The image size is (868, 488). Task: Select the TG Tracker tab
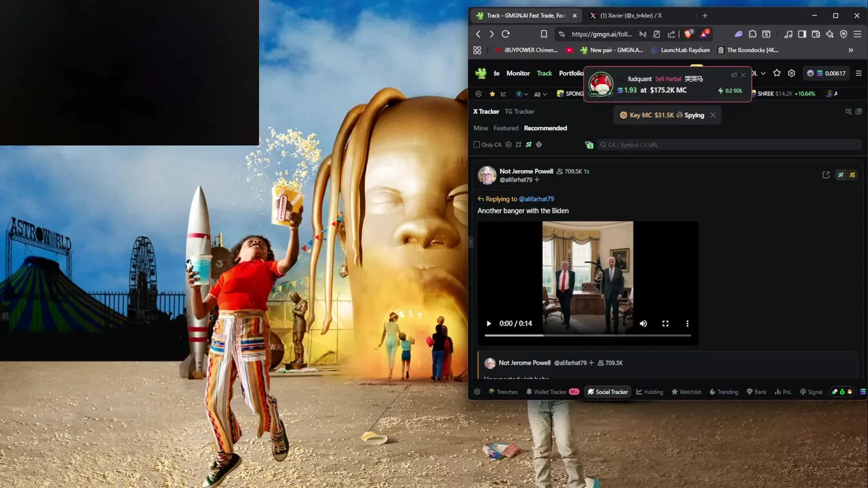pos(519,111)
